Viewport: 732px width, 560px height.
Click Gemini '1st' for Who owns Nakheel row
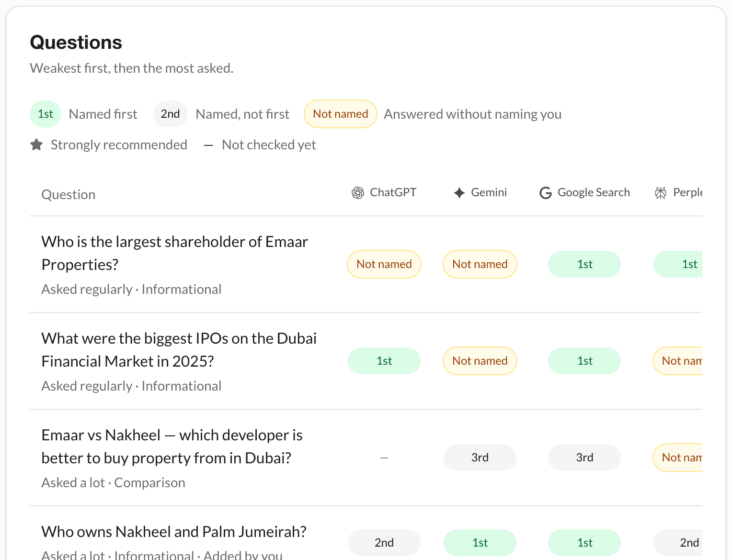[480, 543]
